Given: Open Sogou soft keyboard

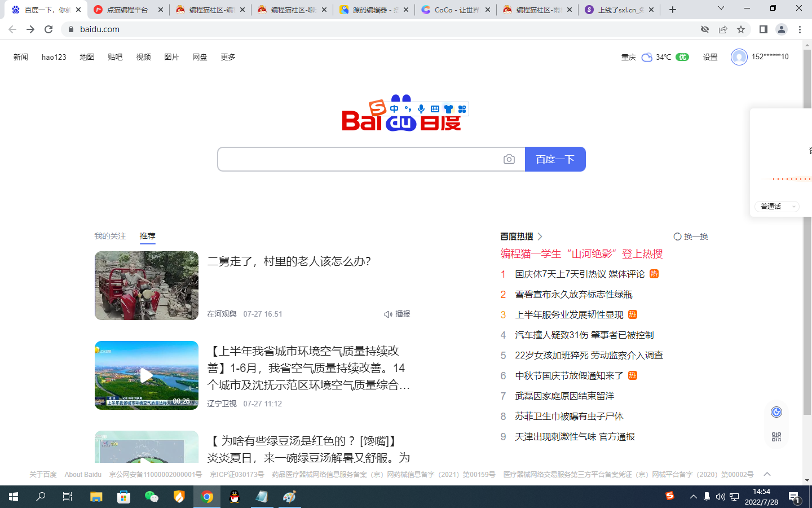Looking at the screenshot, I should click(x=435, y=109).
